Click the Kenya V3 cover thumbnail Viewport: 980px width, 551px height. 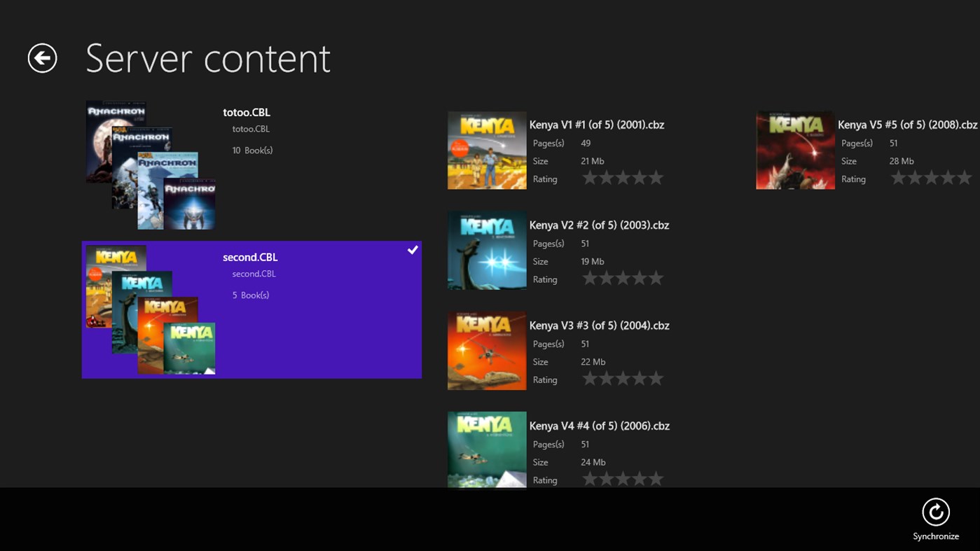click(486, 350)
